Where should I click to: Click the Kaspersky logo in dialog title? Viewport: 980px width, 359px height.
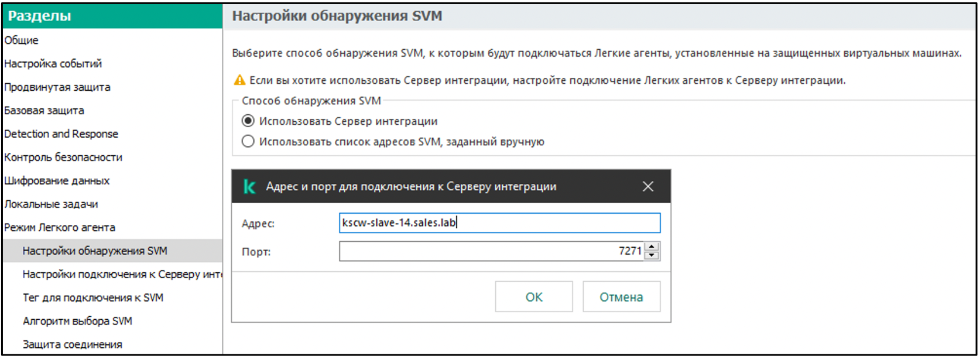click(x=250, y=187)
